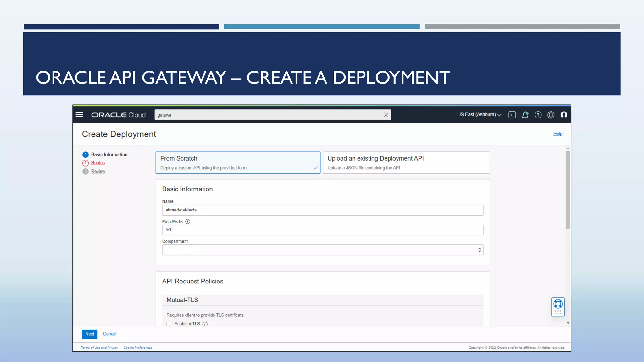Click the 'API Request Policies' heading
Image resolution: width=644 pixels, height=362 pixels.
tap(193, 282)
